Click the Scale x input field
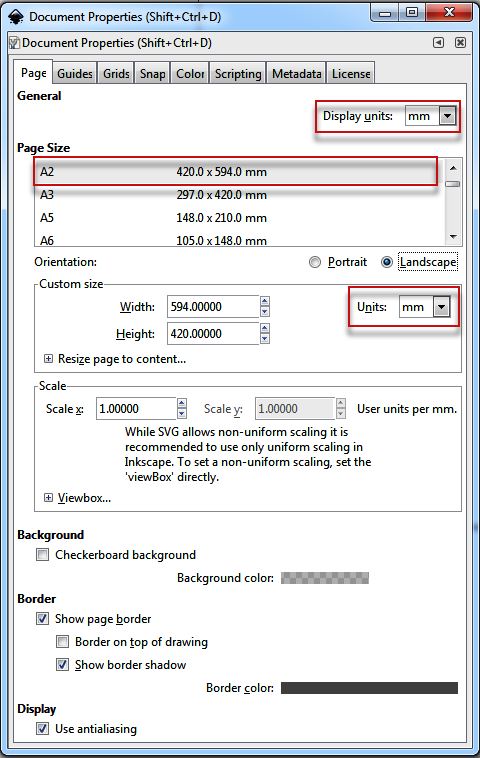 pyautogui.click(x=136, y=408)
